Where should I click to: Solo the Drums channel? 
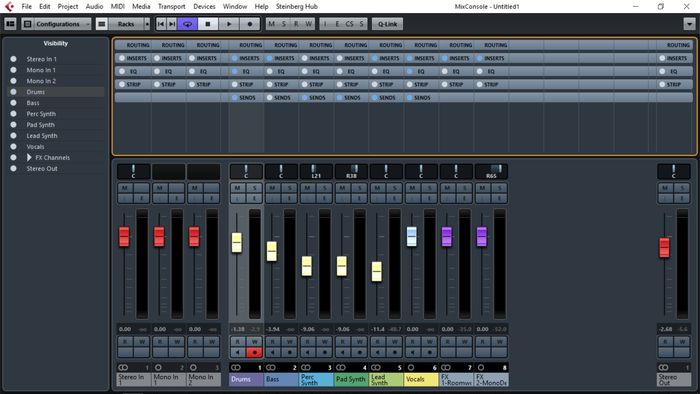point(254,188)
